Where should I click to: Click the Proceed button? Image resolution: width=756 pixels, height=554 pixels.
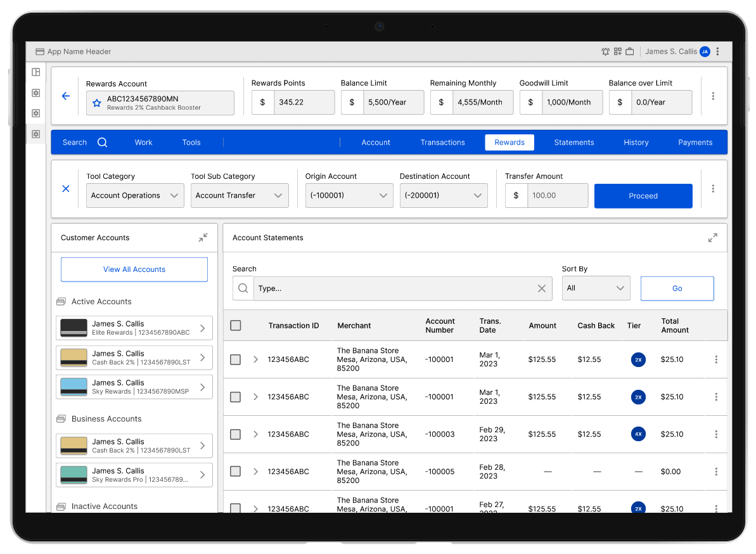(643, 196)
